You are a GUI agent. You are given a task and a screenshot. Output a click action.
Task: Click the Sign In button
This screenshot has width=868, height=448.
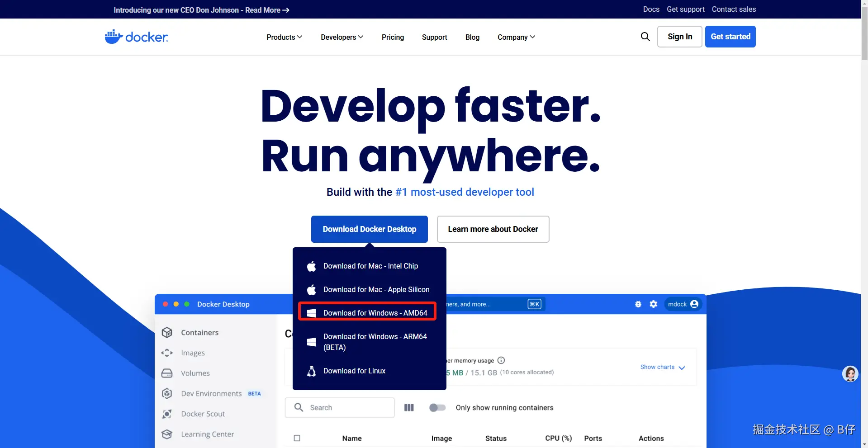click(x=680, y=37)
